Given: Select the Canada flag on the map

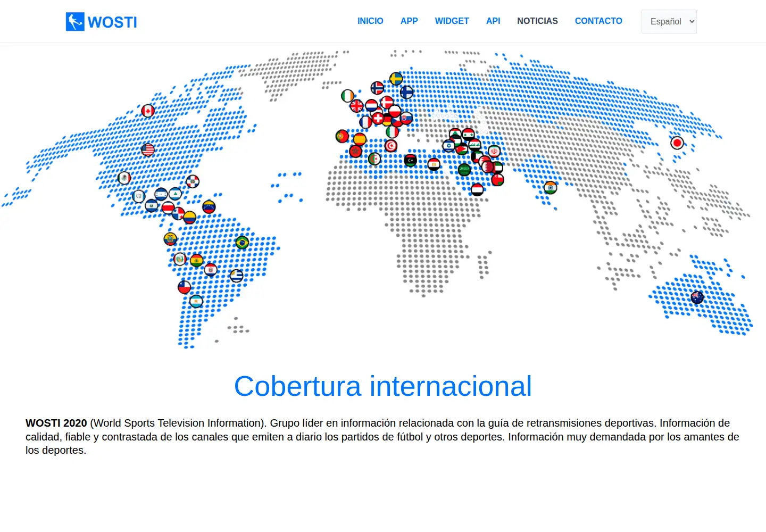Looking at the screenshot, I should [148, 111].
